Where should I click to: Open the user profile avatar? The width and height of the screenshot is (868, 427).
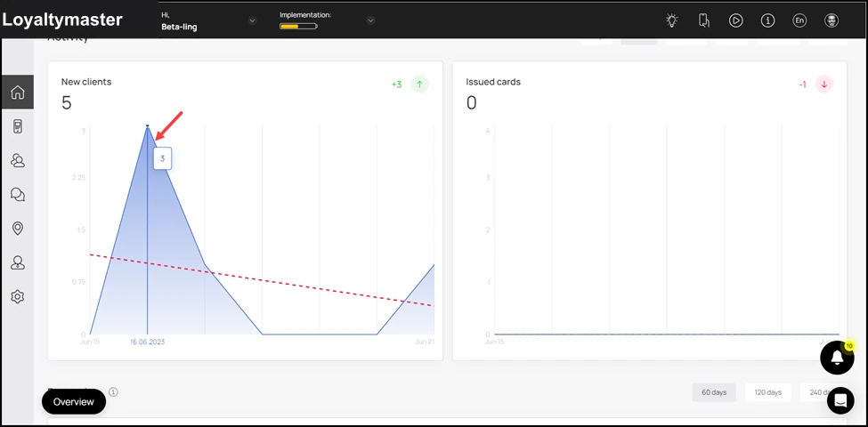coord(831,20)
